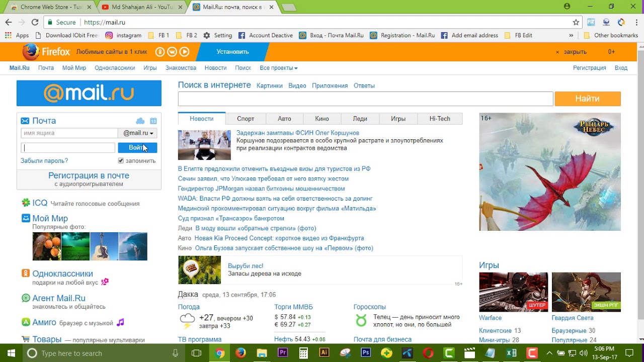Click the Вход link in top right

point(621,68)
